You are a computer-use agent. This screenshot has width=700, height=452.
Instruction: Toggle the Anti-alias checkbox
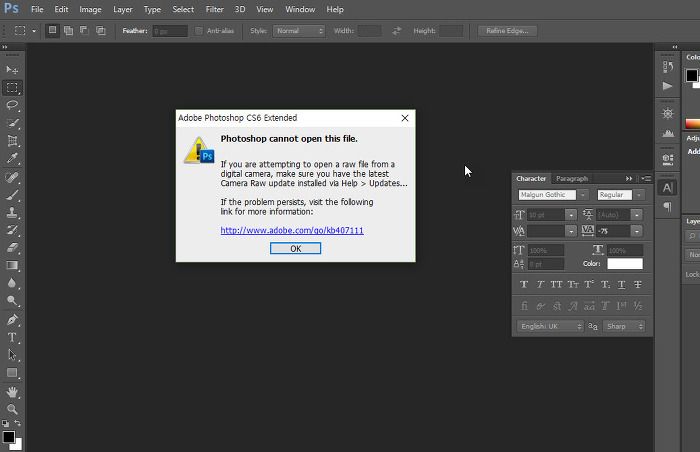tap(199, 31)
